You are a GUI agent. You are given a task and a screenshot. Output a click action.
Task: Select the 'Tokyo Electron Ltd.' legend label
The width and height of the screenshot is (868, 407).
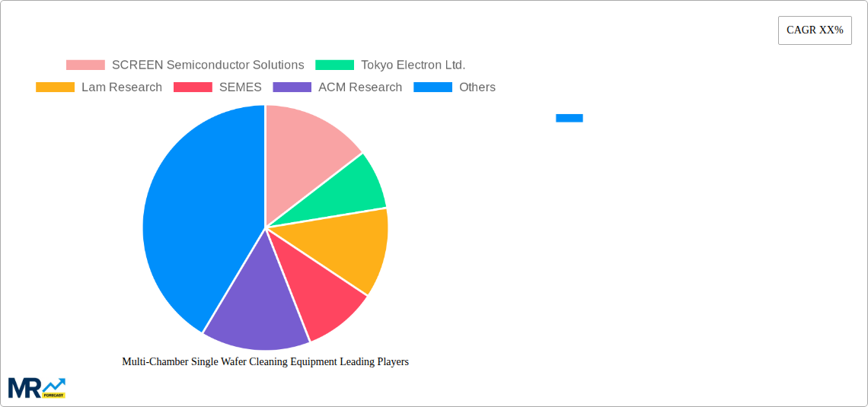coord(413,65)
